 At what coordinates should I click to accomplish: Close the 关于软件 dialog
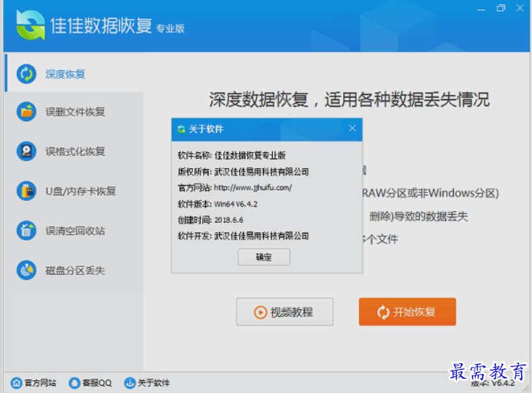353,128
